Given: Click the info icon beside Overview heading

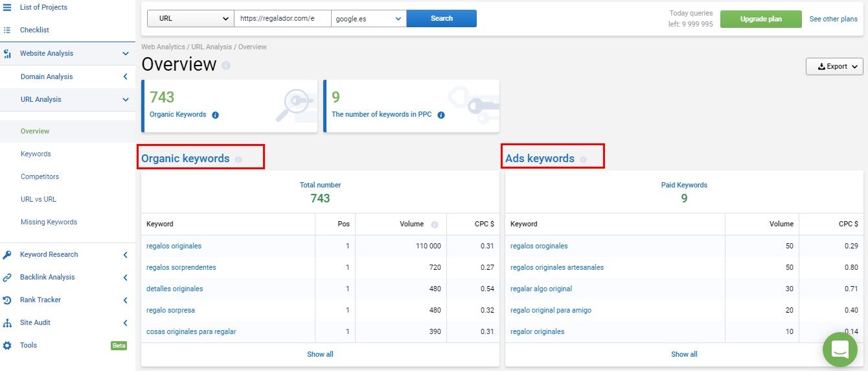Looking at the screenshot, I should pyautogui.click(x=225, y=66).
